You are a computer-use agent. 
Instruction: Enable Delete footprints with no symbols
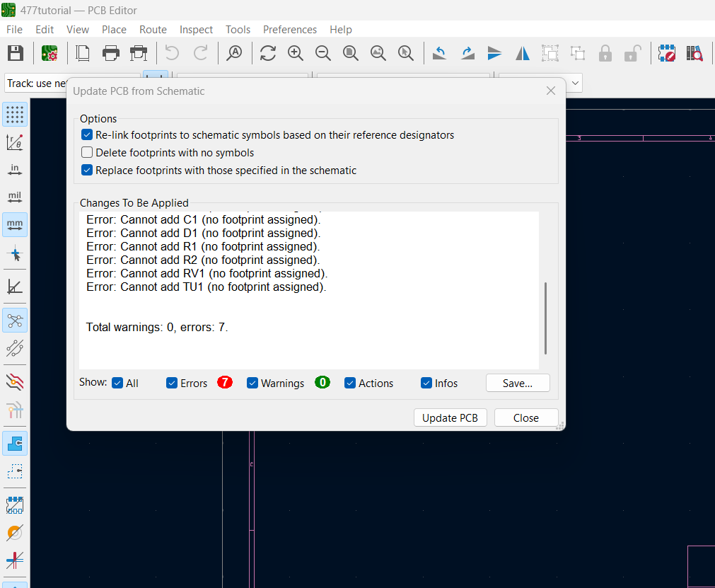coord(87,152)
